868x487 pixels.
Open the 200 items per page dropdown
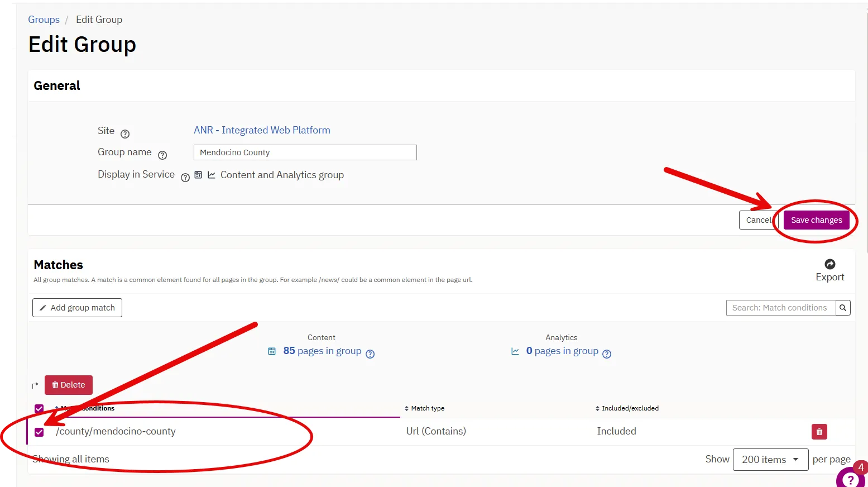(x=770, y=459)
